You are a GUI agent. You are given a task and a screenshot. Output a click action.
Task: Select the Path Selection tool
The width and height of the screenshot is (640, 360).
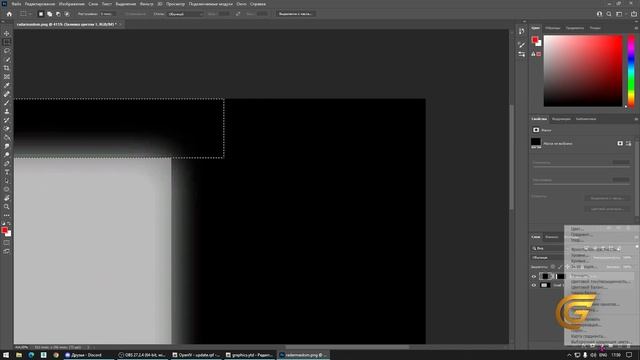pyautogui.click(x=7, y=181)
